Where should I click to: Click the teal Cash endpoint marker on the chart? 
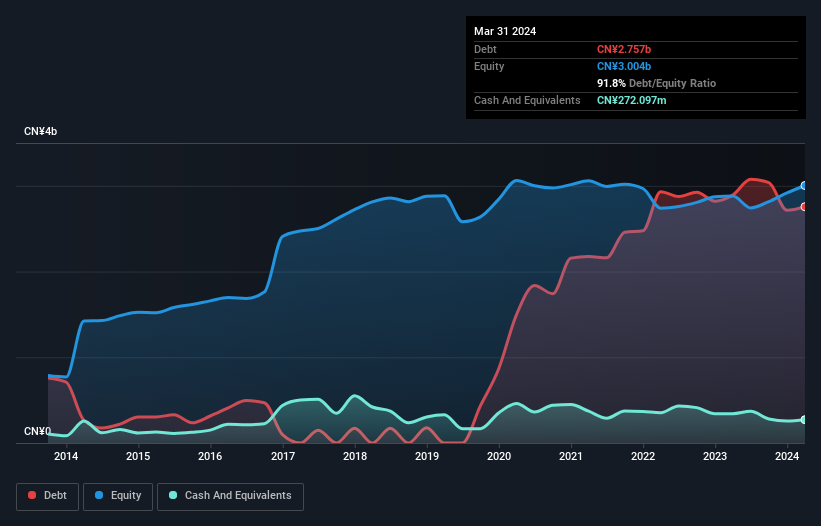pos(803,420)
